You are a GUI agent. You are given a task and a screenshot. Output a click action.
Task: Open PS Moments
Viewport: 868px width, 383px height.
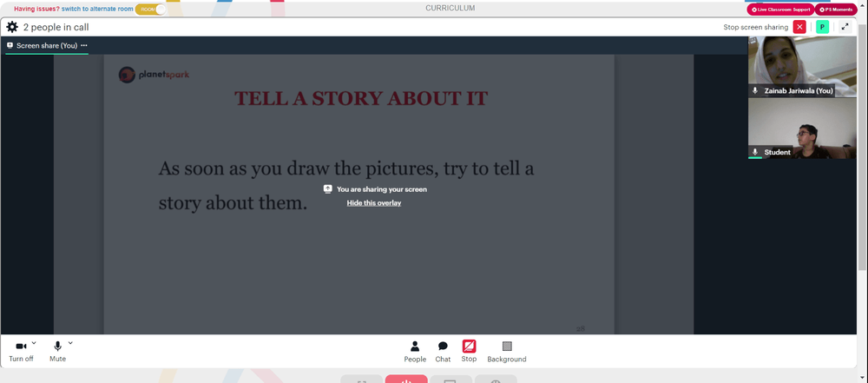835,10
